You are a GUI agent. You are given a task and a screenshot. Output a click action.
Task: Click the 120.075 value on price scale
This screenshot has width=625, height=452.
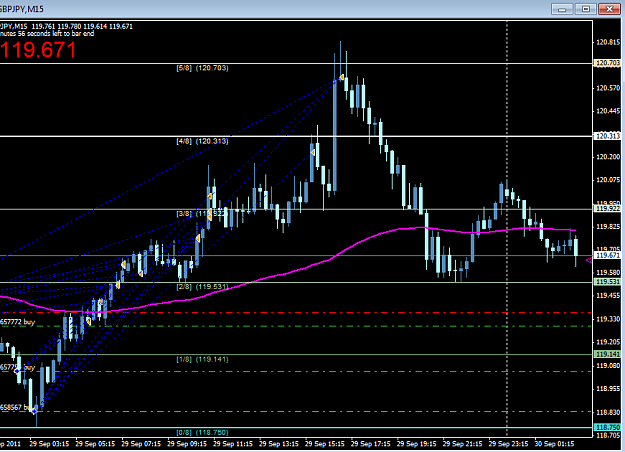coord(608,180)
